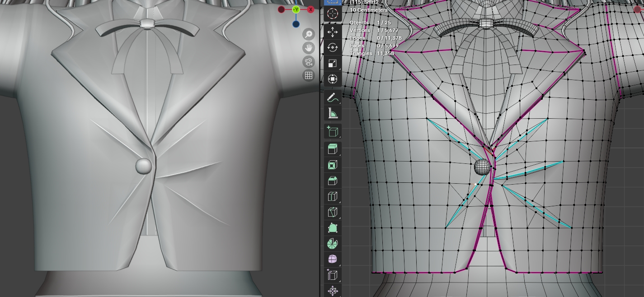Select the Smooth vertices tool

333,260
